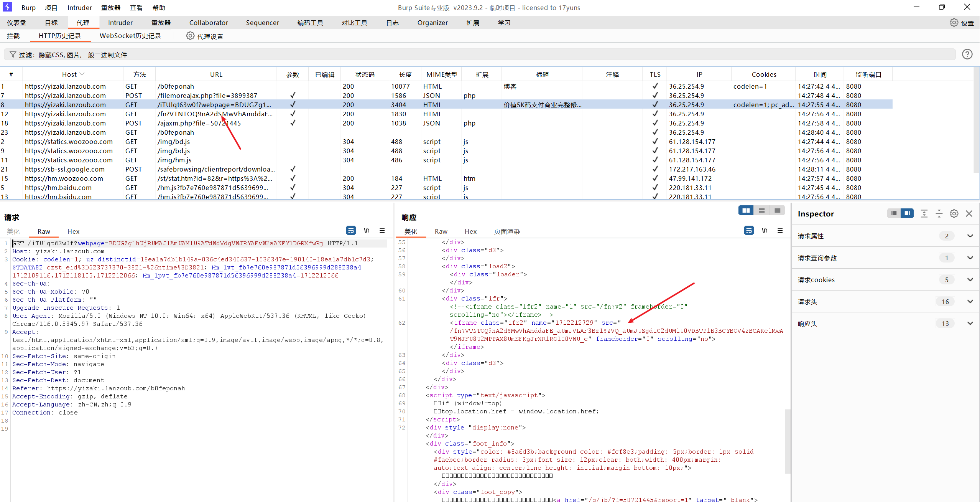
Task: Sort history by the 时间 column header
Action: pos(820,74)
